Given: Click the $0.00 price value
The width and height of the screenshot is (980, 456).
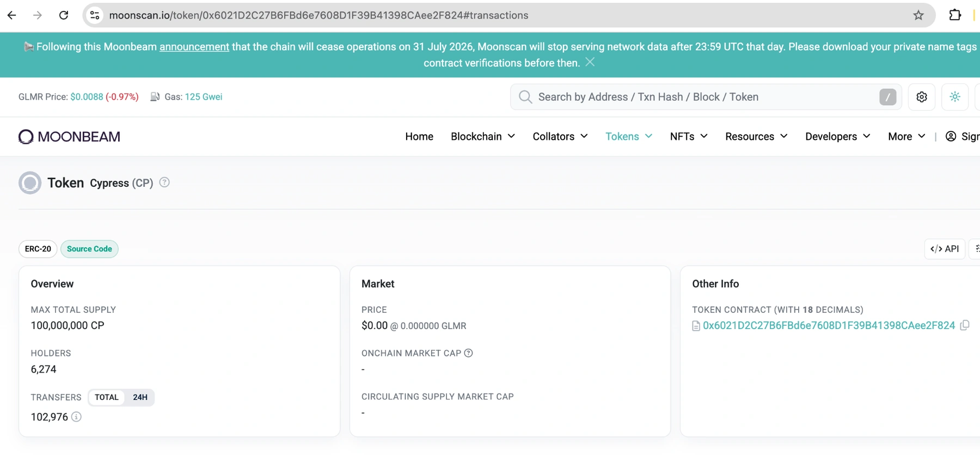Looking at the screenshot, I should click(375, 325).
